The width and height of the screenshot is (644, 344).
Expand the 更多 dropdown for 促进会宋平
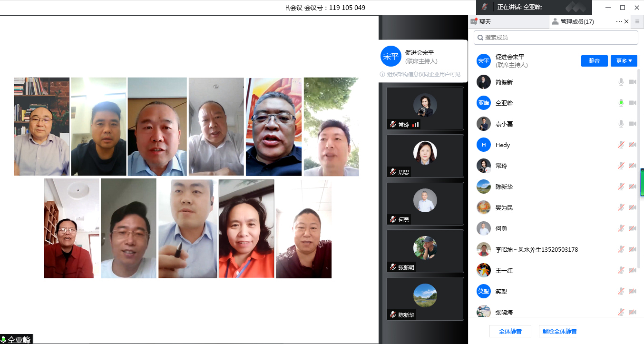pos(624,61)
